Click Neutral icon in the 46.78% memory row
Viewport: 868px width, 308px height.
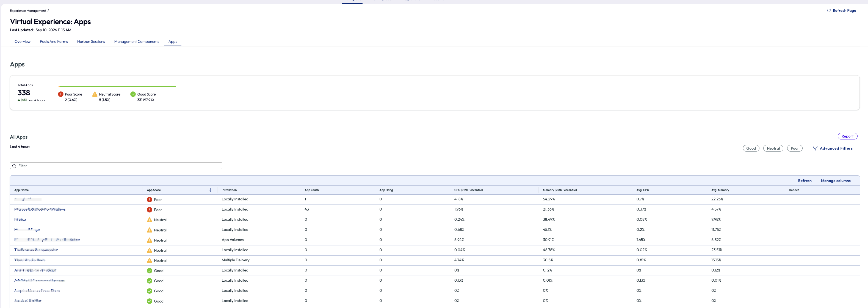point(149,250)
